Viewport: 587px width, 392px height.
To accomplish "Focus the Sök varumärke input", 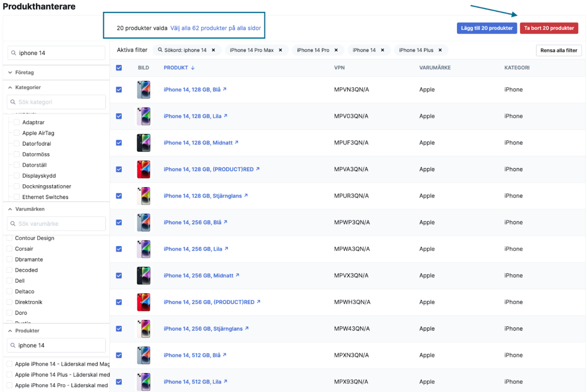I will coord(56,224).
